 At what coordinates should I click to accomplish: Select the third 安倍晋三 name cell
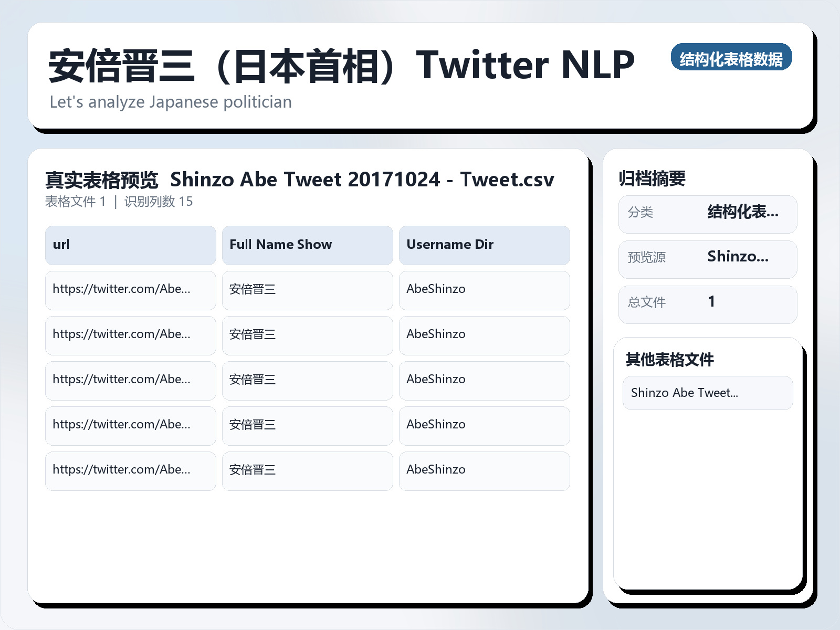coord(307,381)
